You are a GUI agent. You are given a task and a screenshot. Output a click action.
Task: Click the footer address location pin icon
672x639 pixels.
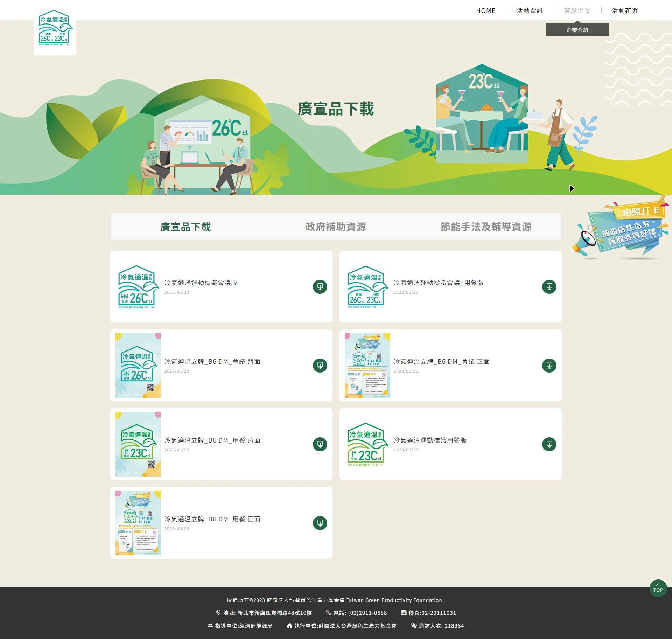click(218, 613)
